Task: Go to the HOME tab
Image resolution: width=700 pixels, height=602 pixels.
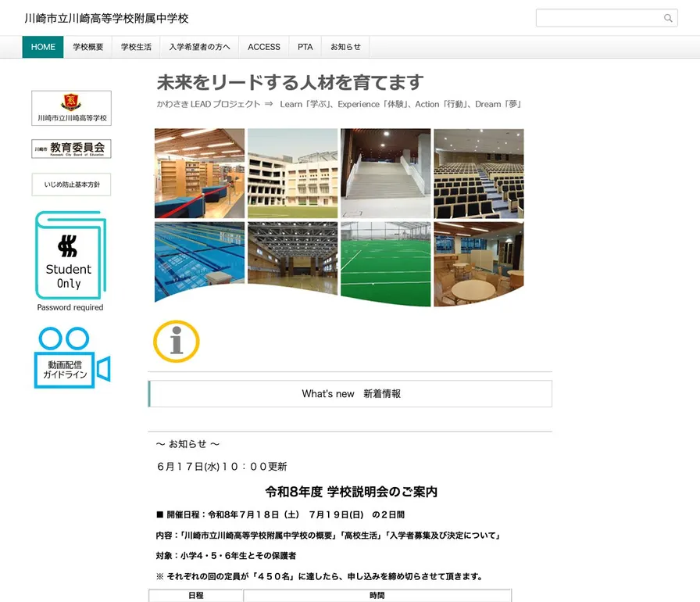Action: tap(43, 47)
